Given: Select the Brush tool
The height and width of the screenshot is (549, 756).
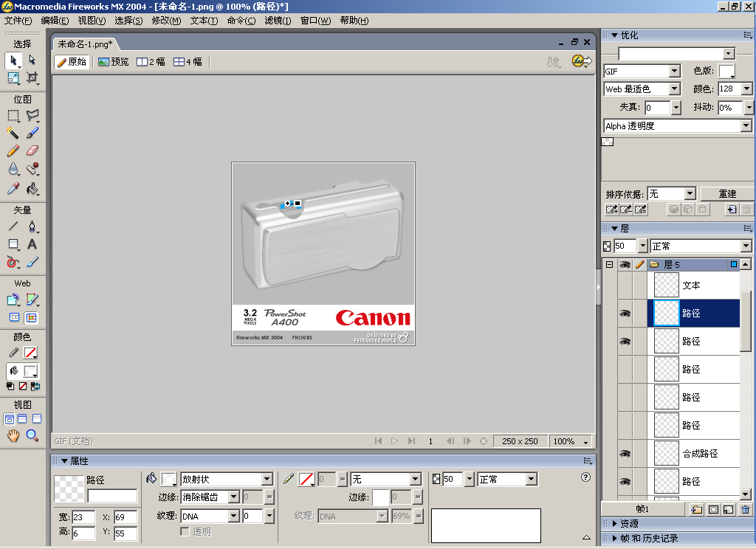Looking at the screenshot, I should pos(32,133).
